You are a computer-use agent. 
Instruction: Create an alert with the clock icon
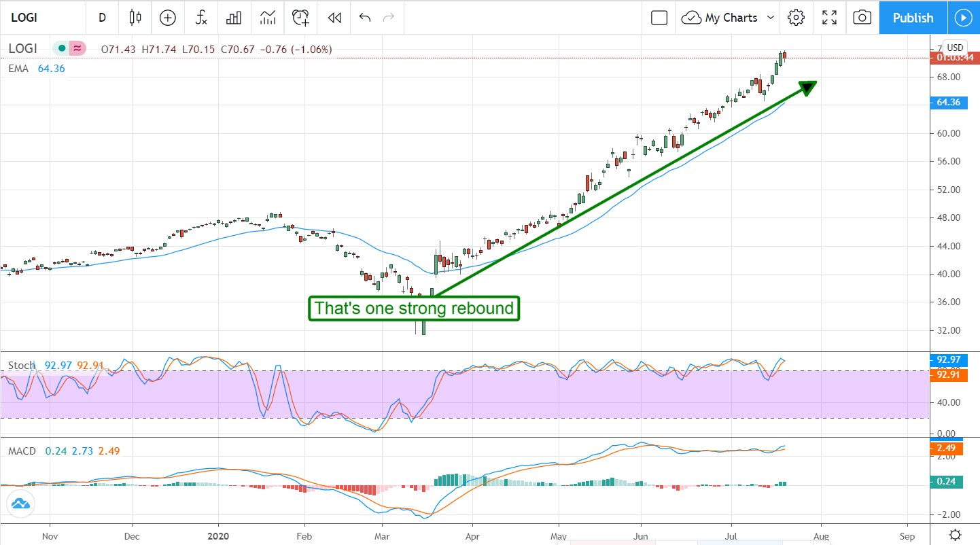(x=301, y=18)
